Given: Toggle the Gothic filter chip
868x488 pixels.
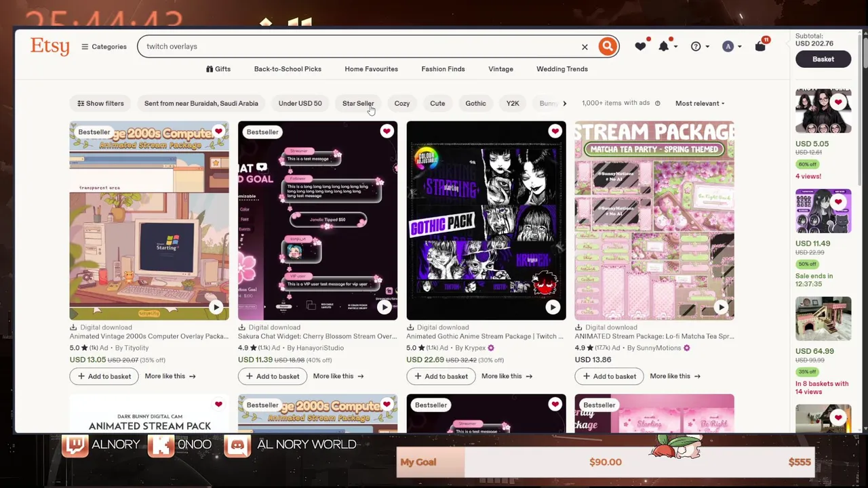Looking at the screenshot, I should [x=475, y=103].
